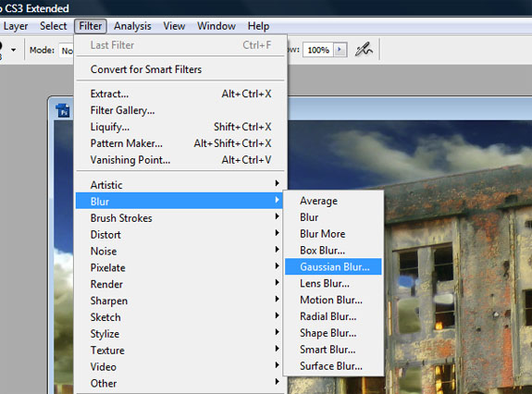This screenshot has height=394, width=532.
Task: Open the Select menu
Action: pyautogui.click(x=54, y=26)
